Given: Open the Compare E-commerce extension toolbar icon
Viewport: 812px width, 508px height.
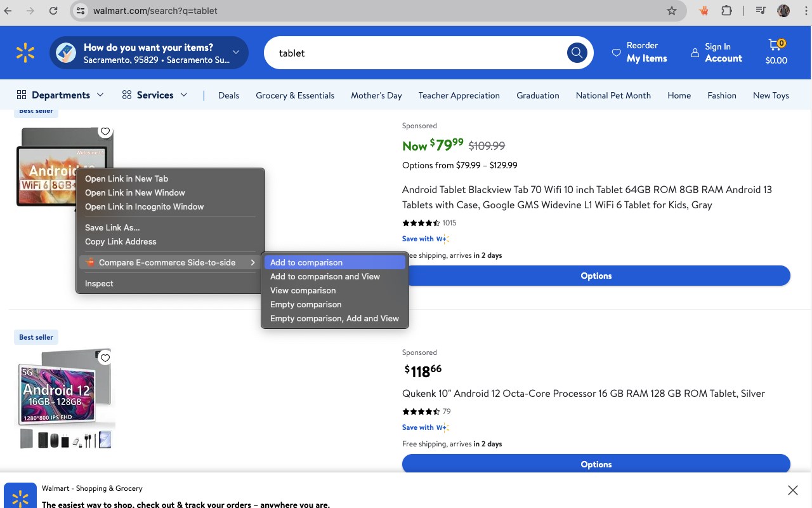Looking at the screenshot, I should (704, 11).
